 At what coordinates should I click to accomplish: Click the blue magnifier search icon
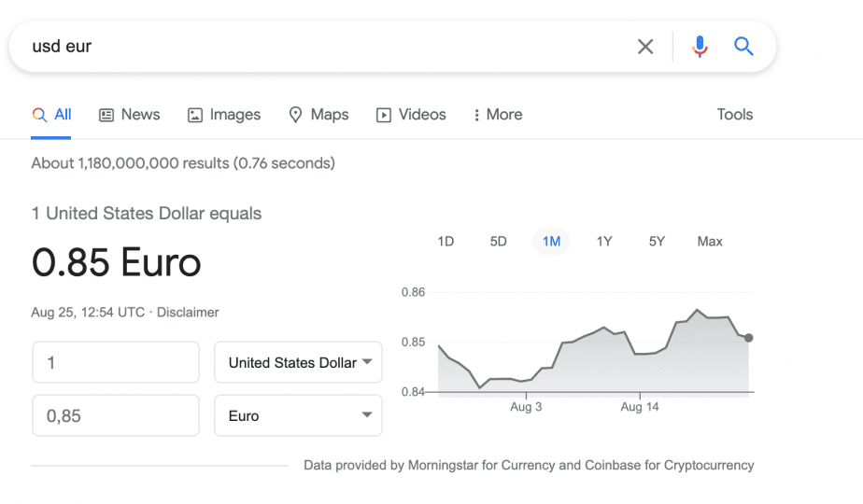point(743,47)
